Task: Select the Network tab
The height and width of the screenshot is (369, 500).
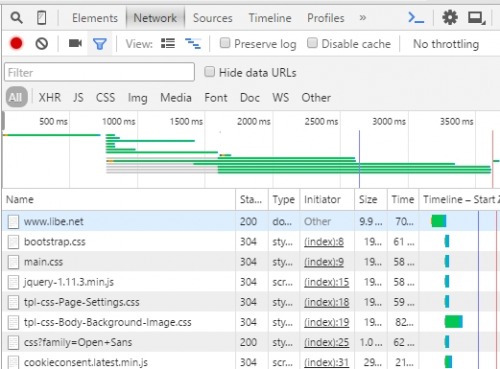Action: point(155,18)
